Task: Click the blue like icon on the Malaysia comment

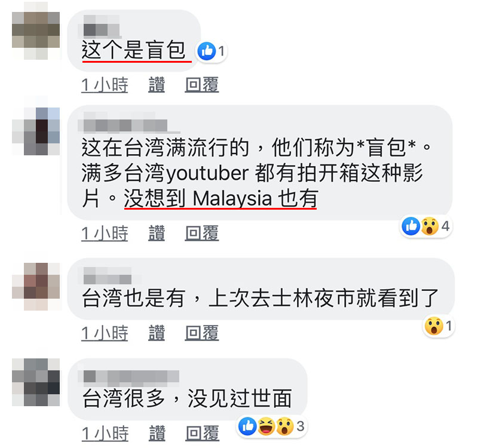Action: pos(411,226)
